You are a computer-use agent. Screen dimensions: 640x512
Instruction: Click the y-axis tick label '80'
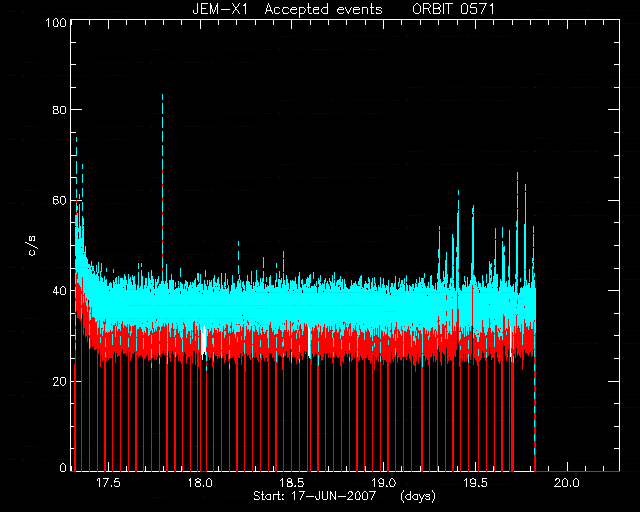tap(60, 110)
